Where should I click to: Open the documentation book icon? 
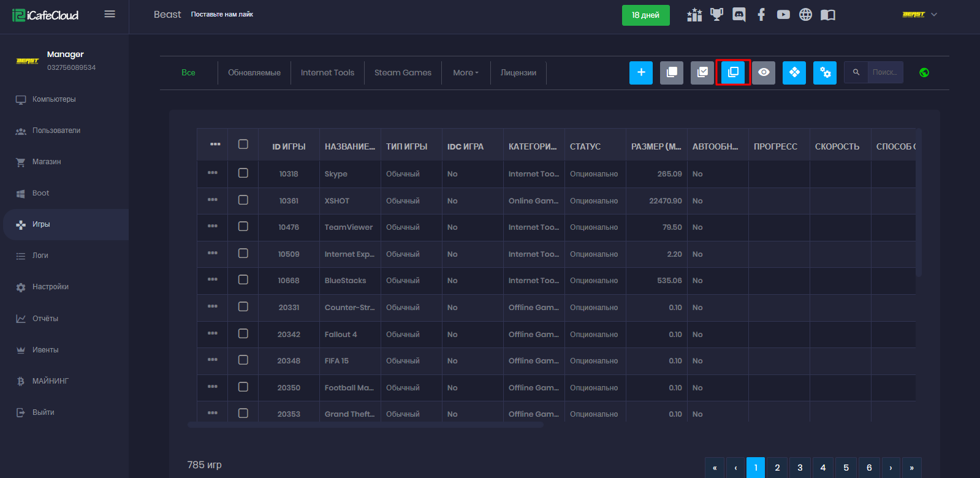(828, 15)
